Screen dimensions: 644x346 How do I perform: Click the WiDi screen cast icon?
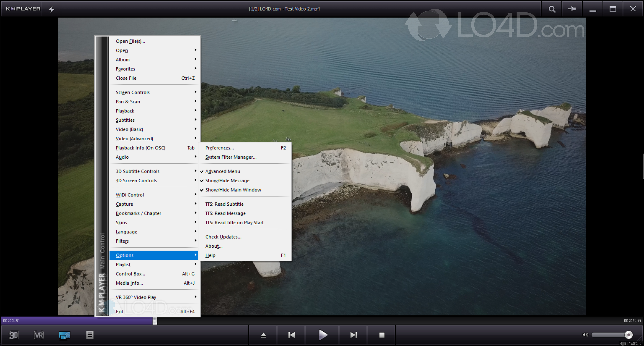(x=65, y=335)
